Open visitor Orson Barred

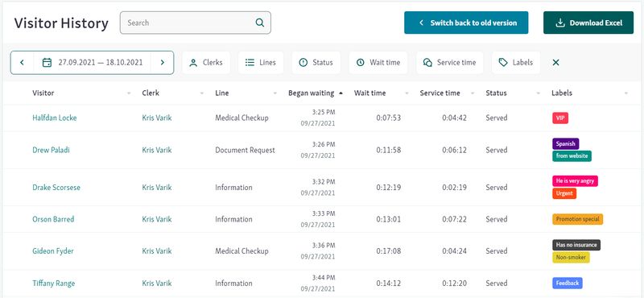[x=53, y=219]
